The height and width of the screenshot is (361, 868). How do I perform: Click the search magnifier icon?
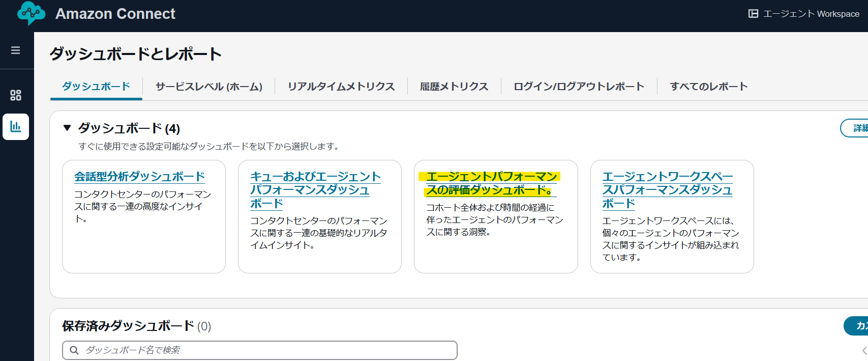74,350
